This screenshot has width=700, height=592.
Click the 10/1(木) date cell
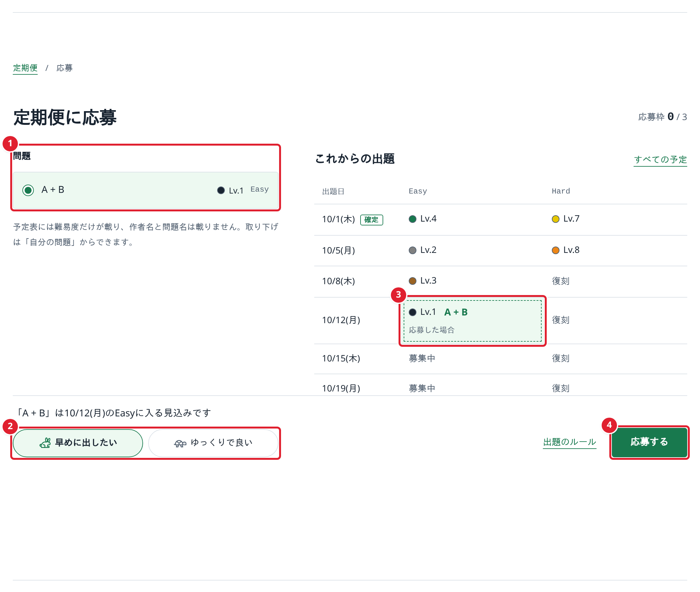(338, 219)
